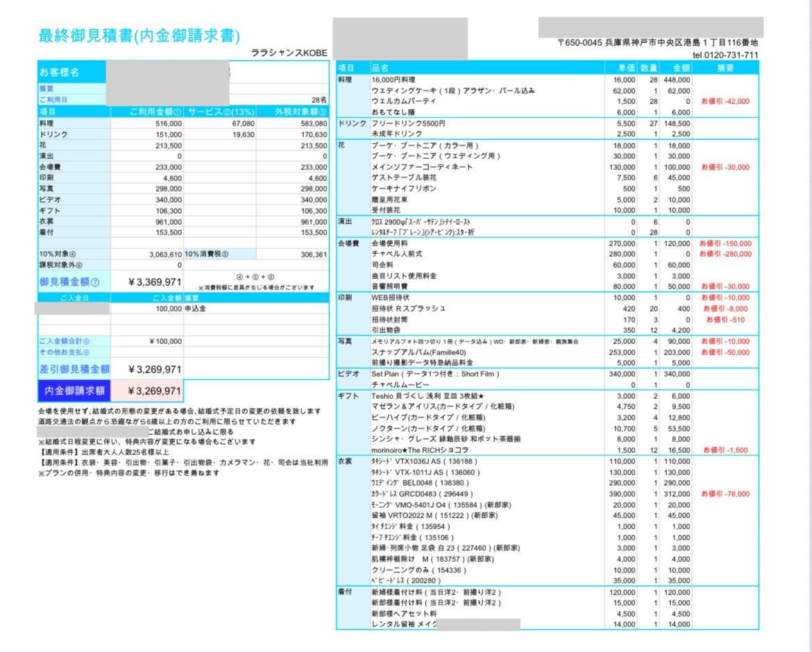Select the フリードリンク5500円 item

coord(408,123)
